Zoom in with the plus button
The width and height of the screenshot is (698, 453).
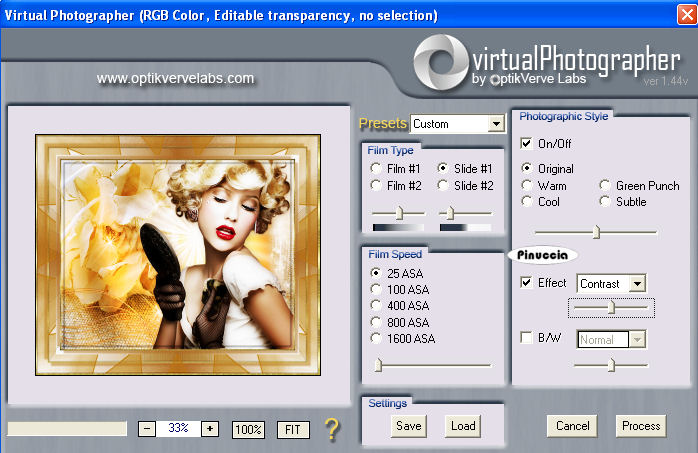pyautogui.click(x=210, y=429)
